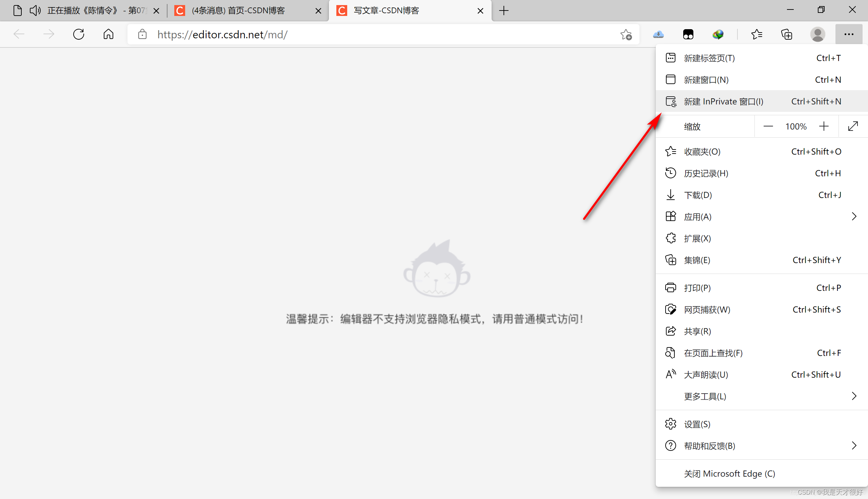The image size is (868, 499).
Task: Increase zoom with the plus control
Action: pyautogui.click(x=824, y=126)
